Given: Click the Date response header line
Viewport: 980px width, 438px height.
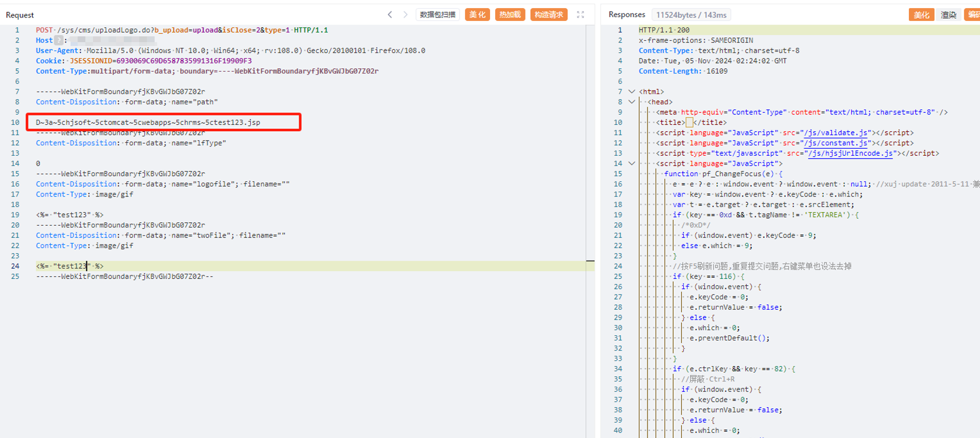Looking at the screenshot, I should (713, 61).
